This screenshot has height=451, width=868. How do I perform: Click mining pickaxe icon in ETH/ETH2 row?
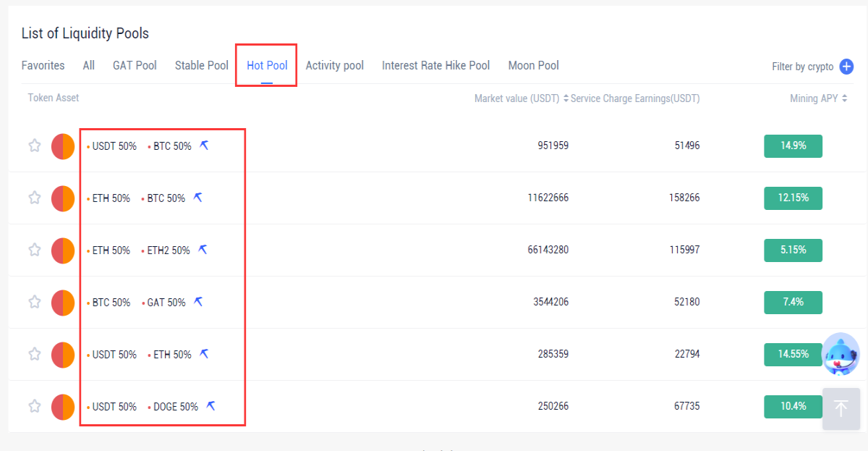coord(203,250)
